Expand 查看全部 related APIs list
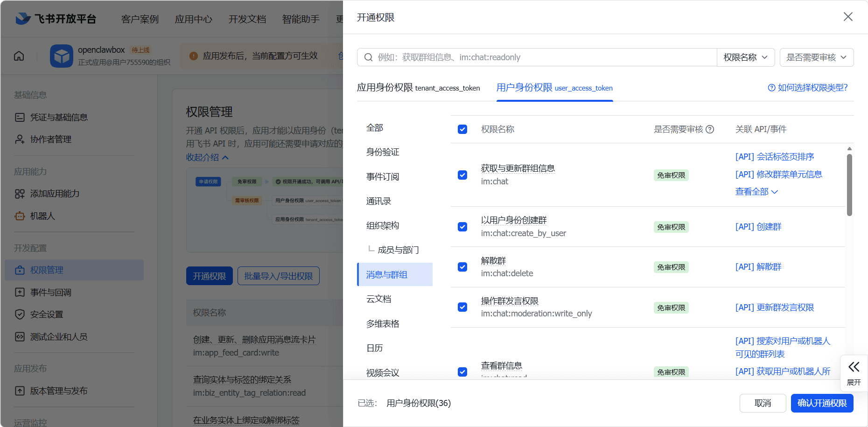 click(x=756, y=192)
